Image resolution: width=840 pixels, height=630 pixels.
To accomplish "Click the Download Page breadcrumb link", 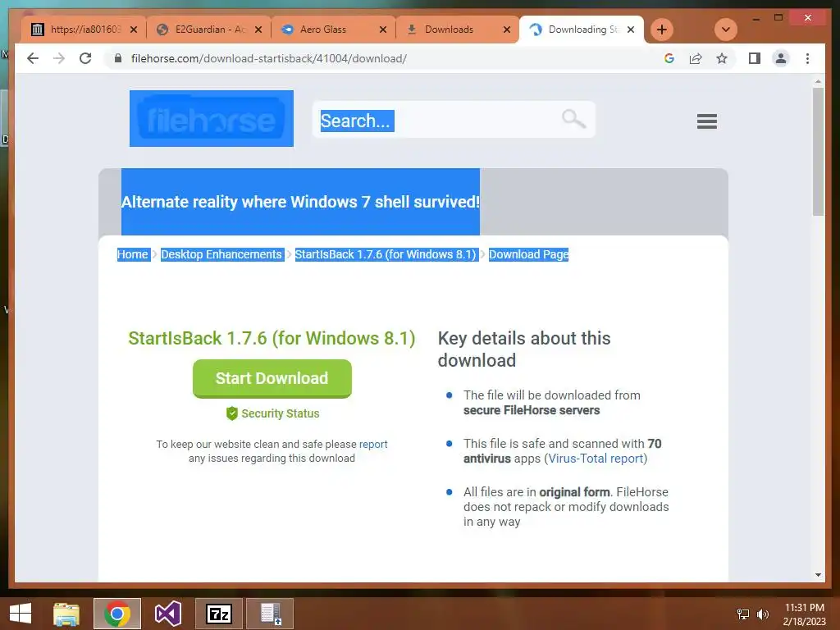I will pos(529,254).
